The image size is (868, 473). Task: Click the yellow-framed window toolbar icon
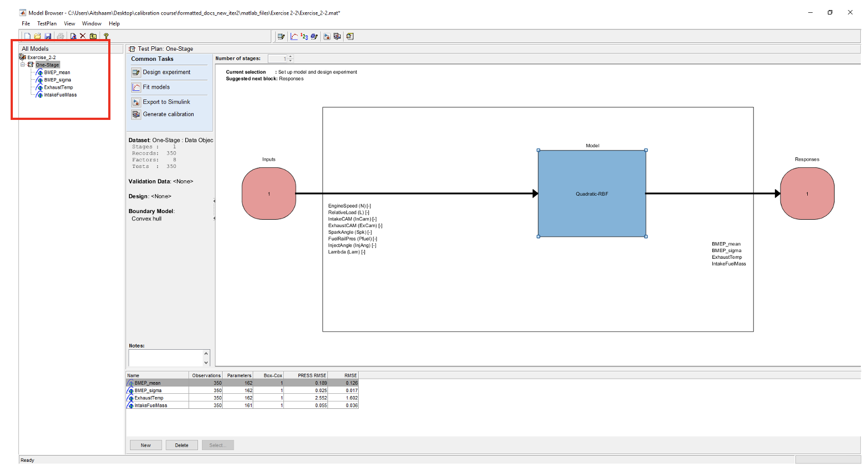point(350,36)
